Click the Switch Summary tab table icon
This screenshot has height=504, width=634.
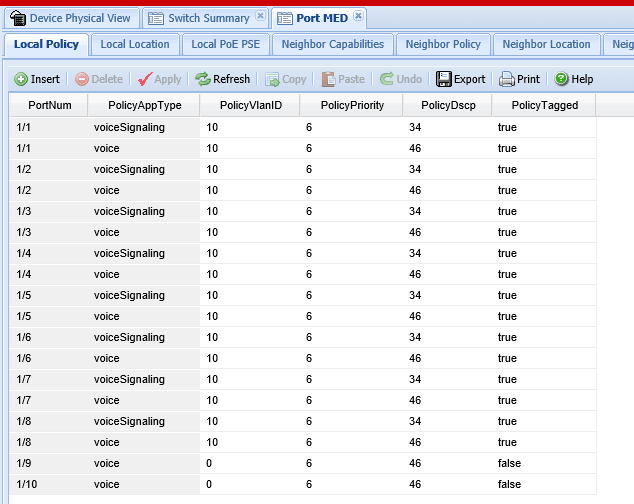156,19
